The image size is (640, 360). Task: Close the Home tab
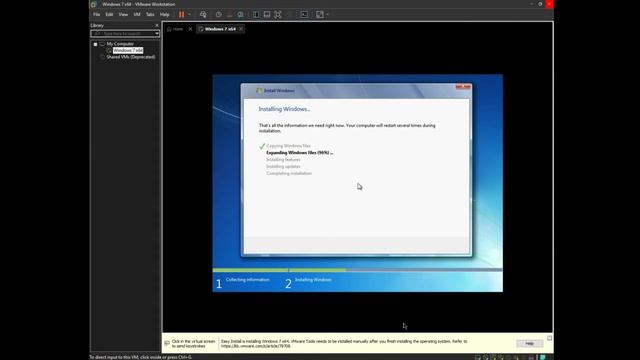point(190,29)
